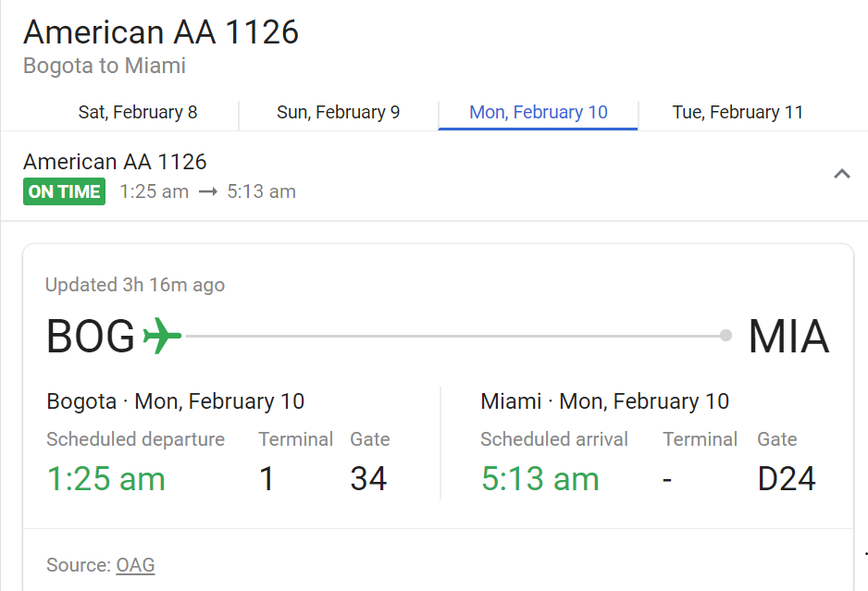The image size is (868, 591).
Task: Click the green 1:25 am scheduled departure time
Action: (x=105, y=479)
